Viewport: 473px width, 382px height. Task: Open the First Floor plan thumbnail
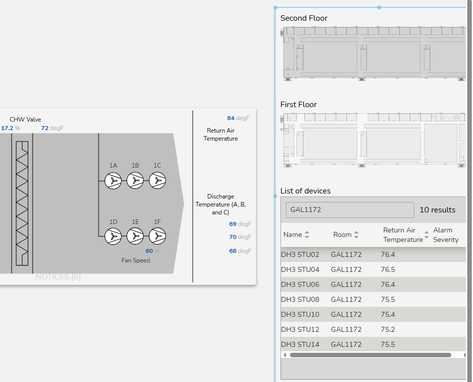pos(373,140)
